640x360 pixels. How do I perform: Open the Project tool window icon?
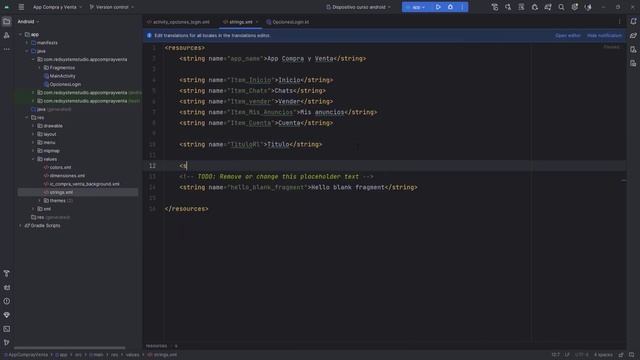coord(7,22)
